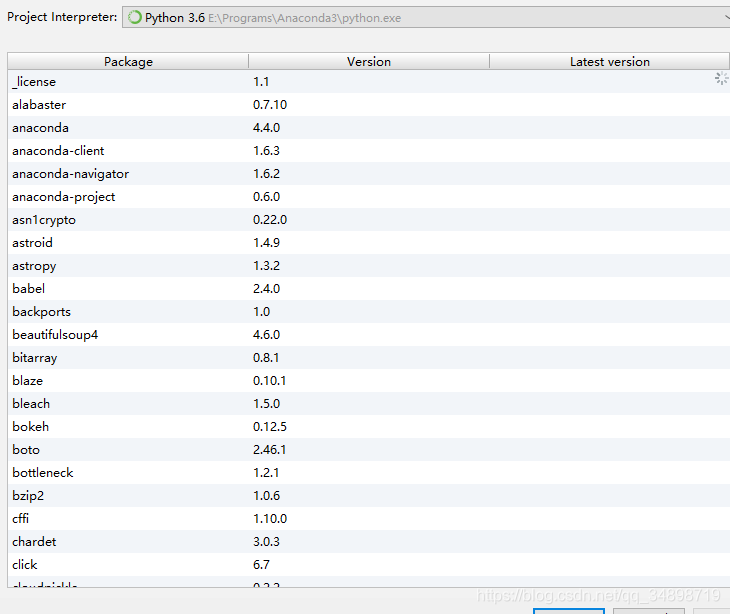730x614 pixels.
Task: Select the boto package row
Action: pyautogui.click(x=369, y=450)
